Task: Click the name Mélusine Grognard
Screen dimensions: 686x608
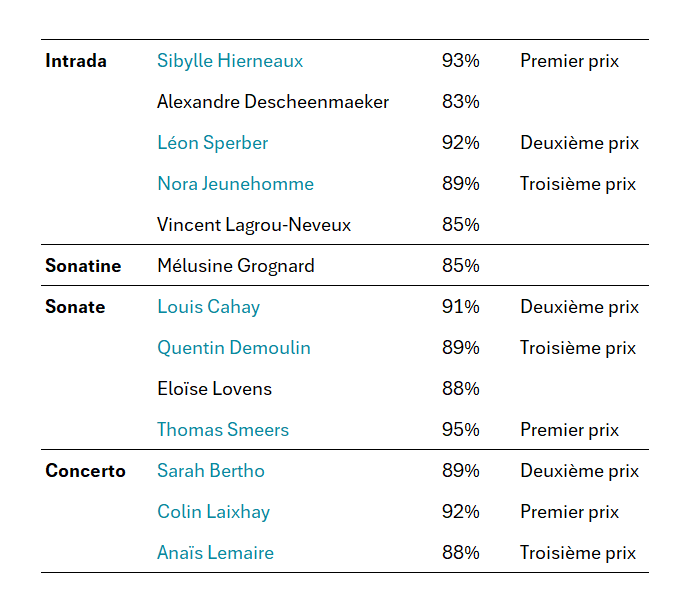Action: point(235,266)
